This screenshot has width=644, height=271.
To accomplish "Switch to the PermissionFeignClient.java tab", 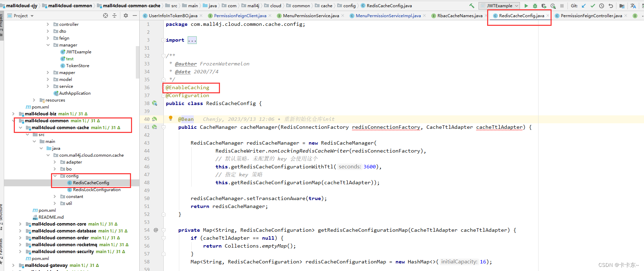I will point(240,15).
